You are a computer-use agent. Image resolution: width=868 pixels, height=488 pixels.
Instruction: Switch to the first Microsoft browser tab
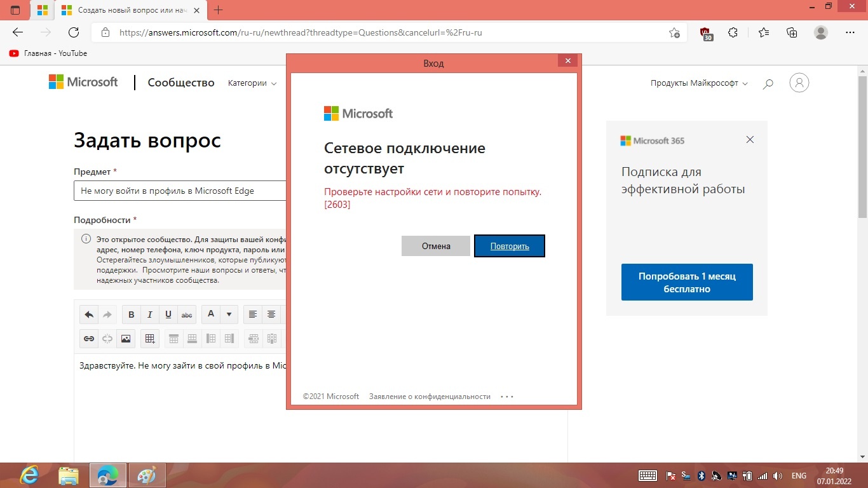coord(43,10)
